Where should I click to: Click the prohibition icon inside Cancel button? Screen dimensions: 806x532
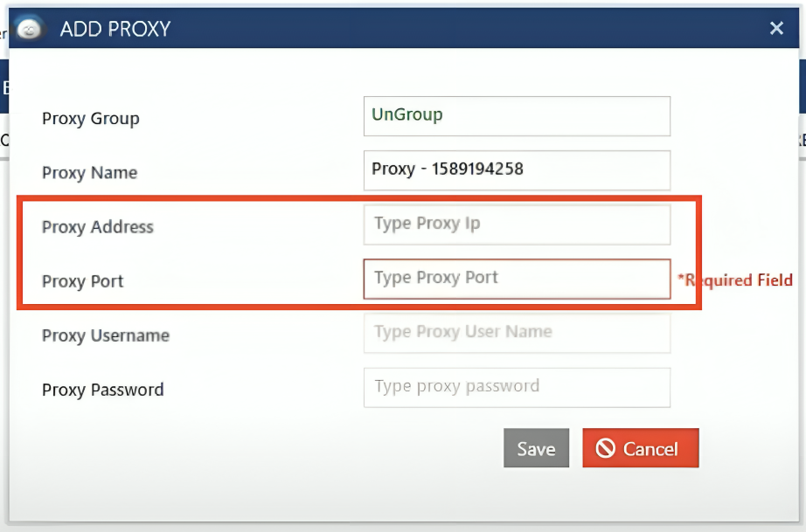[605, 448]
